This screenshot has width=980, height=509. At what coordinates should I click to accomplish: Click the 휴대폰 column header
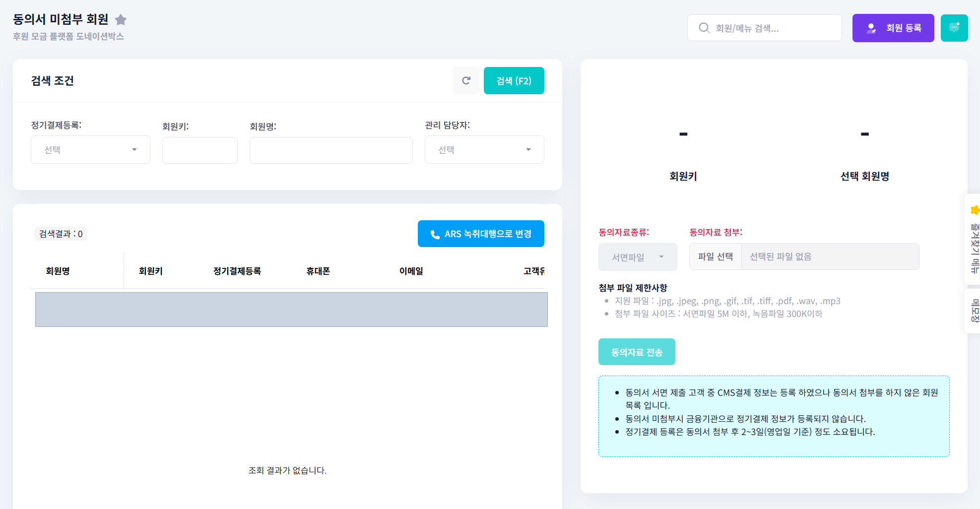(318, 271)
